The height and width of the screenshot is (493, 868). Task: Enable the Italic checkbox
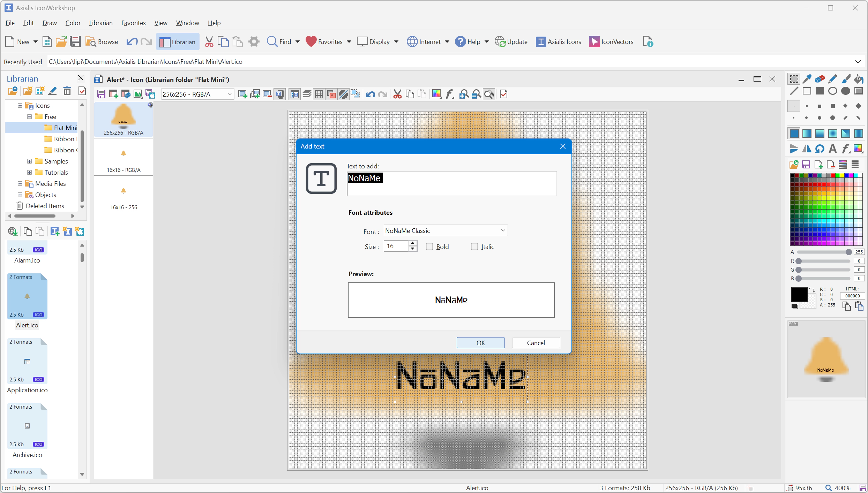(474, 246)
